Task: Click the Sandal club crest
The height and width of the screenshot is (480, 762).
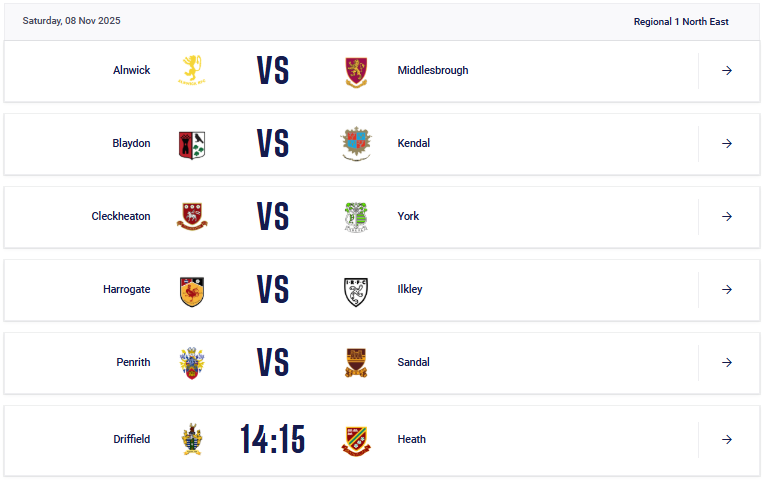Action: click(355, 363)
